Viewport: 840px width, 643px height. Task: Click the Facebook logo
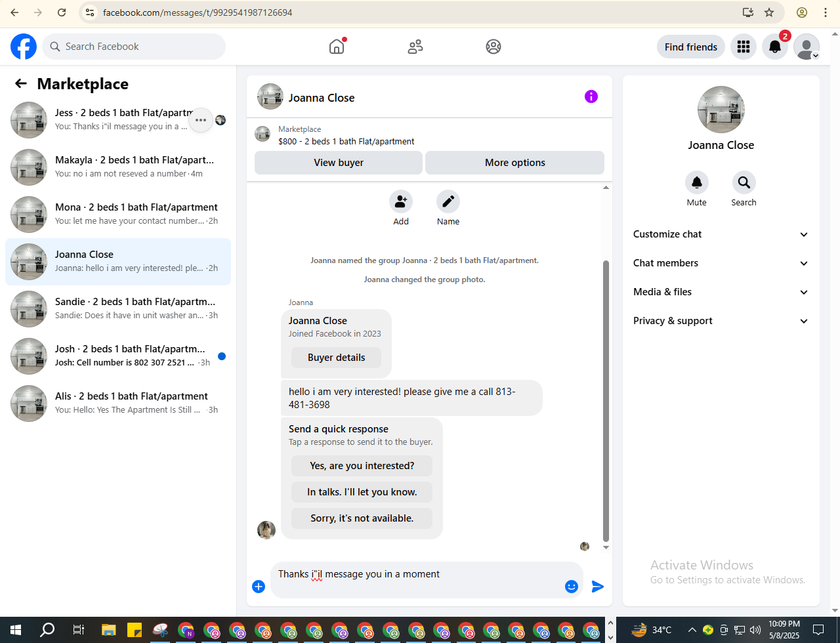[x=24, y=47]
